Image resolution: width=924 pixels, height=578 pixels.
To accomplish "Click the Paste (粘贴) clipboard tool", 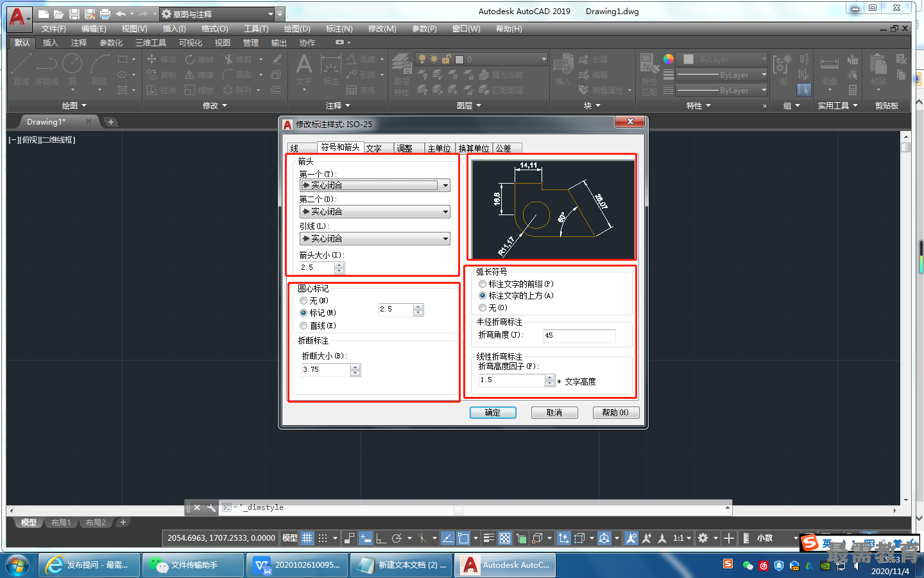I will (x=878, y=69).
